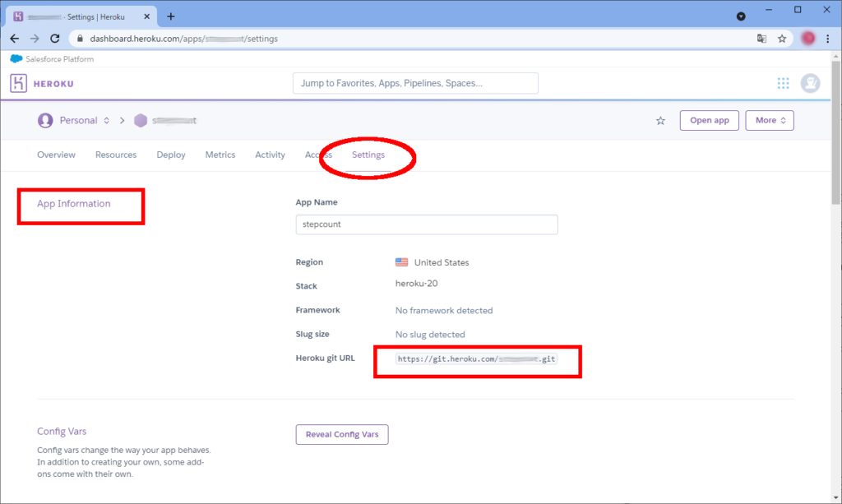Click the Heroku logo icon
This screenshot has width=842, height=504.
[x=19, y=83]
